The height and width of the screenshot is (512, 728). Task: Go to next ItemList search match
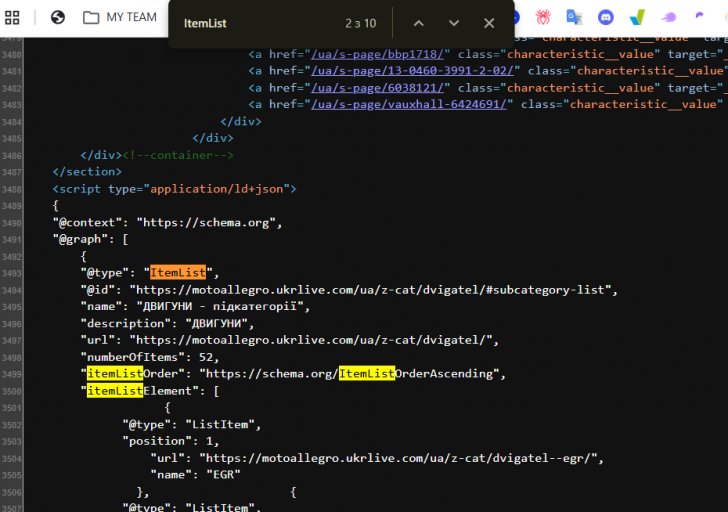454,23
